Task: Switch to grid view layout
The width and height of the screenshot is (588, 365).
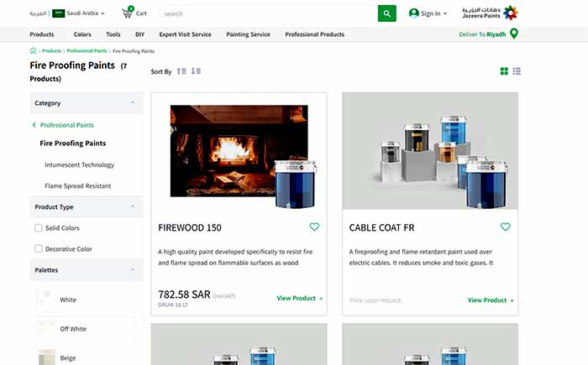Action: [x=504, y=71]
